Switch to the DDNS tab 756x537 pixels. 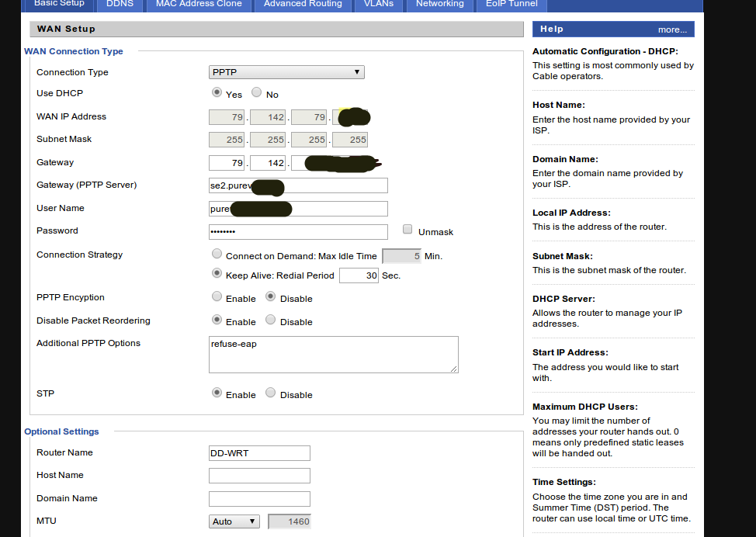(119, 4)
